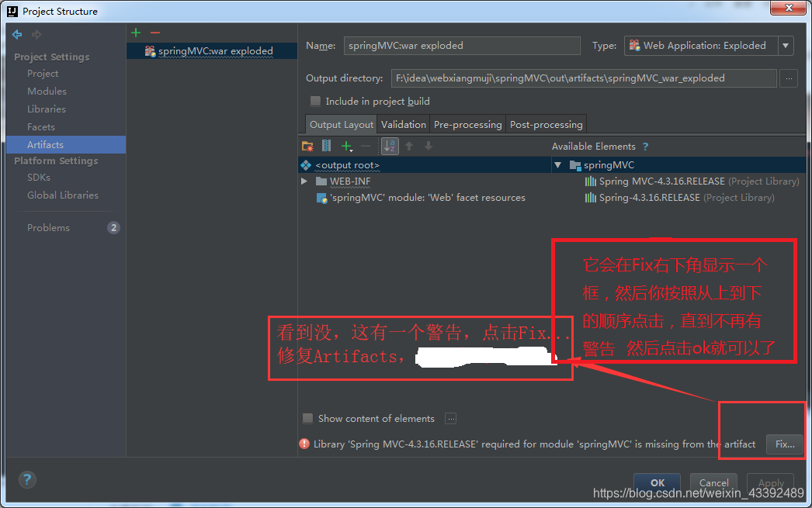
Task: Click the Problems count badge 2
Action: pos(113,227)
